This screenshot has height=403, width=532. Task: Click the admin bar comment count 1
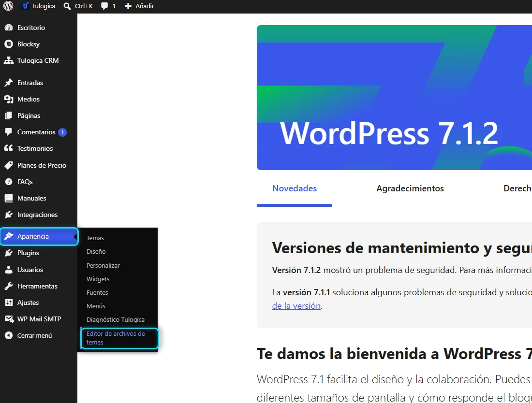click(114, 6)
